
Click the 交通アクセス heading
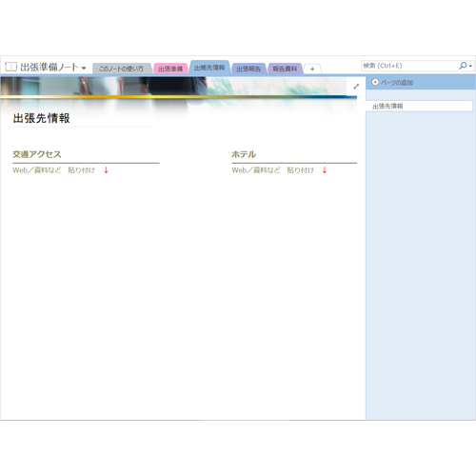37,154
